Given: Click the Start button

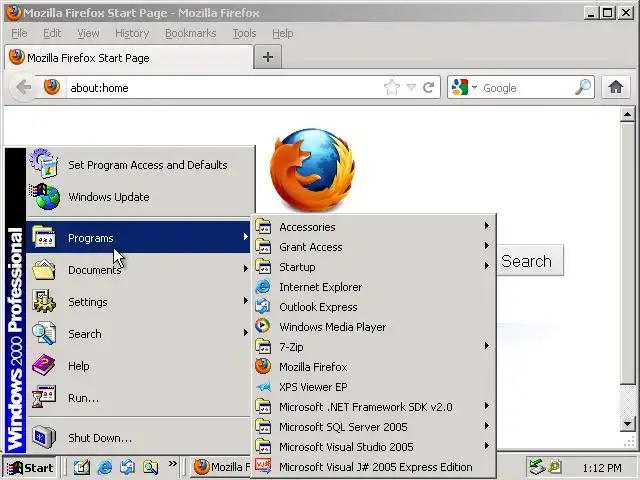Looking at the screenshot, I should point(30,467).
